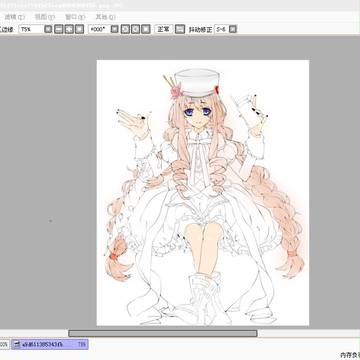360x360 pixels.
Task: Click the reset canvas rotation icon
Action: pos(146,29)
